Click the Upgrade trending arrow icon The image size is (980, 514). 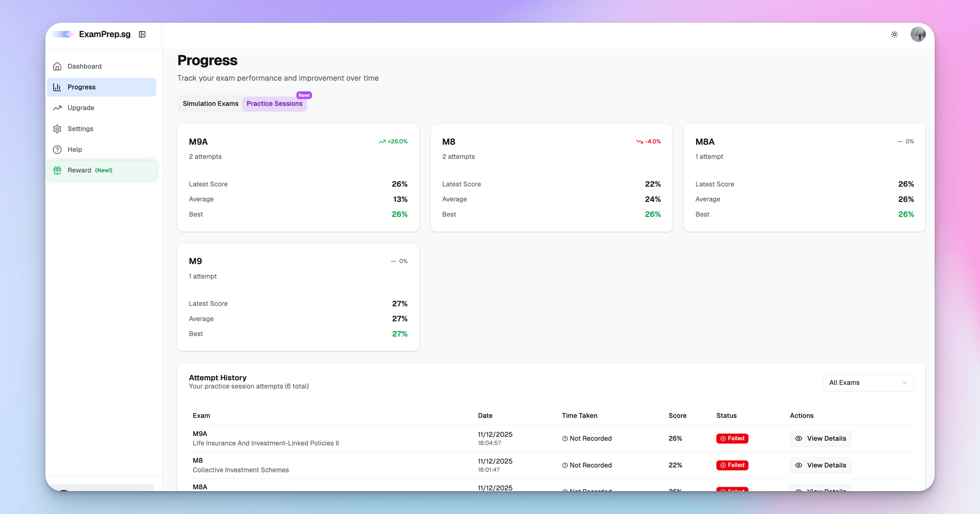coord(57,108)
